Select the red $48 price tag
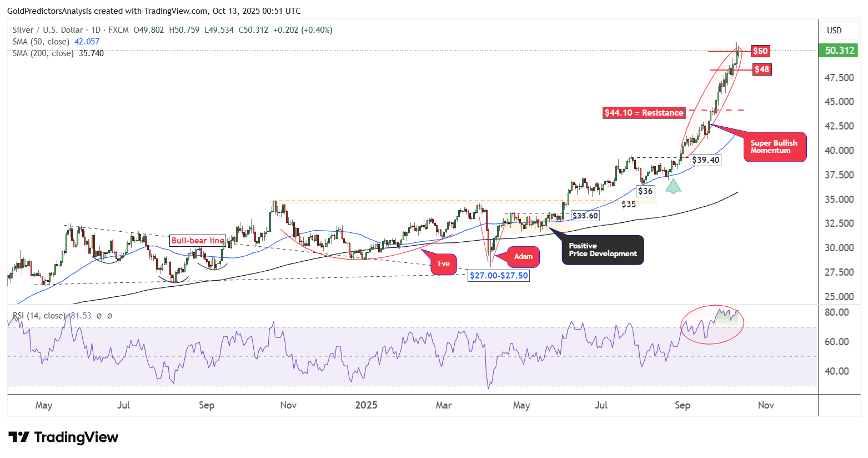Screen dimensions: 868x458 click(x=761, y=69)
